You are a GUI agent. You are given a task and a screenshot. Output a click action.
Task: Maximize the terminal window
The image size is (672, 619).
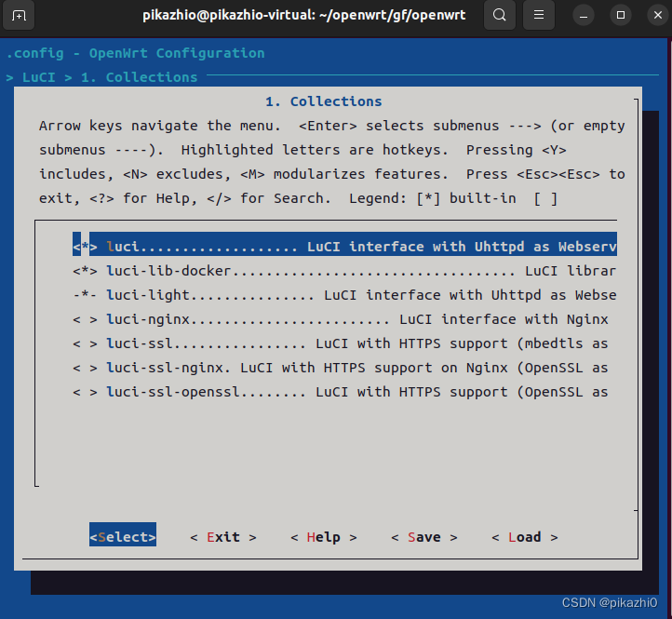click(x=621, y=16)
